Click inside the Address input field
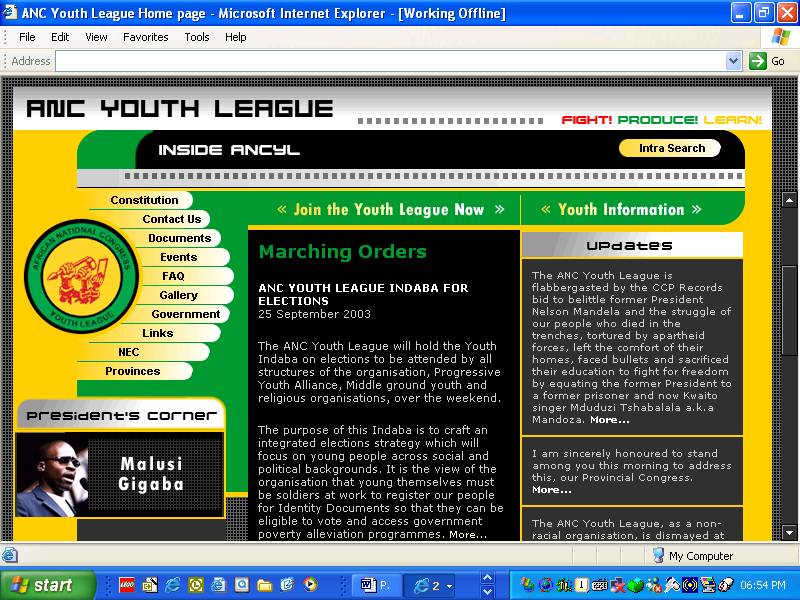The height and width of the screenshot is (600, 800). point(390,61)
